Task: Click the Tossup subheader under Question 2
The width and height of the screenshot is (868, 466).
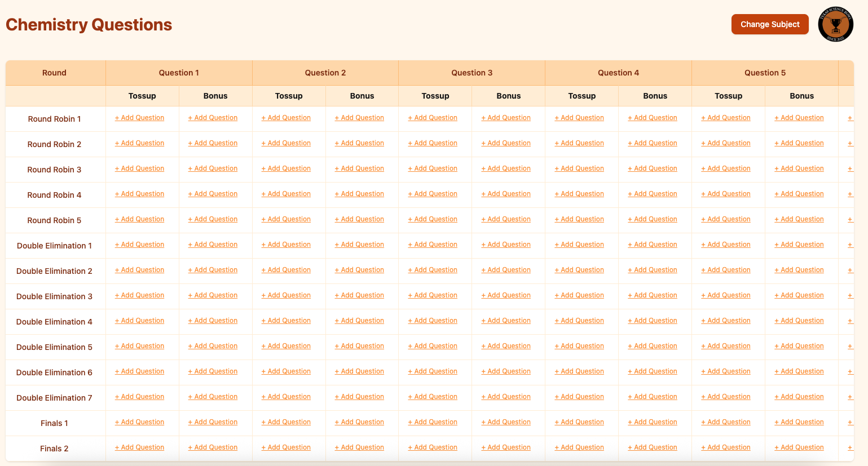Action: tap(289, 96)
